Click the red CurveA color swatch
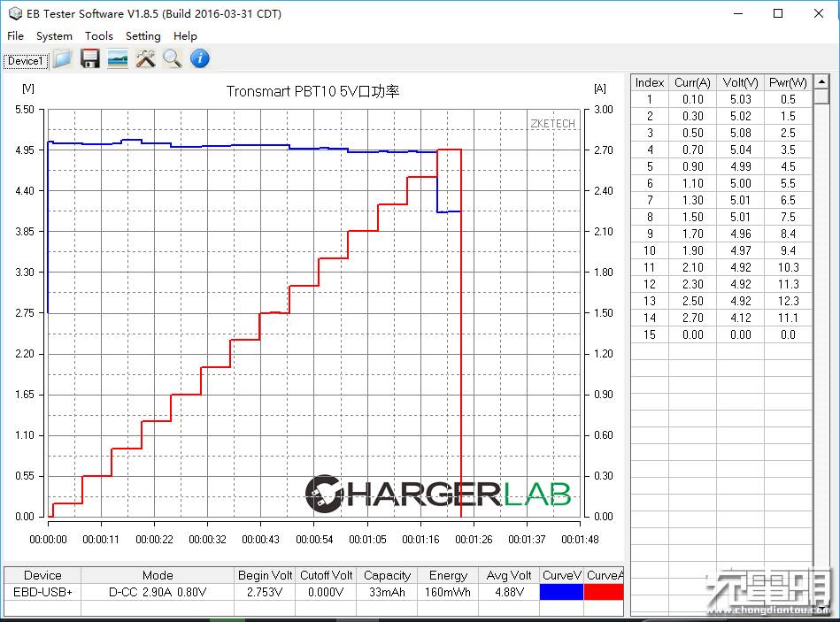 604,592
